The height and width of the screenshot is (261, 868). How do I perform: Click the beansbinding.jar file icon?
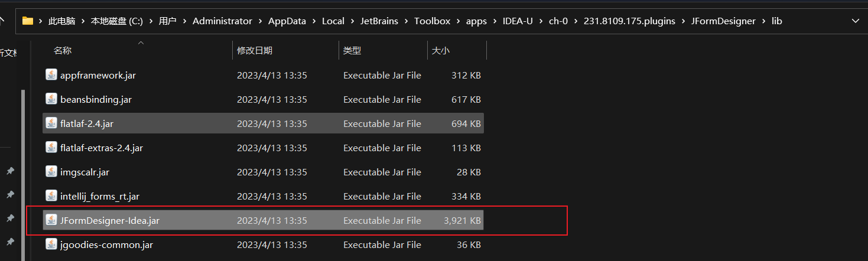pyautogui.click(x=51, y=99)
